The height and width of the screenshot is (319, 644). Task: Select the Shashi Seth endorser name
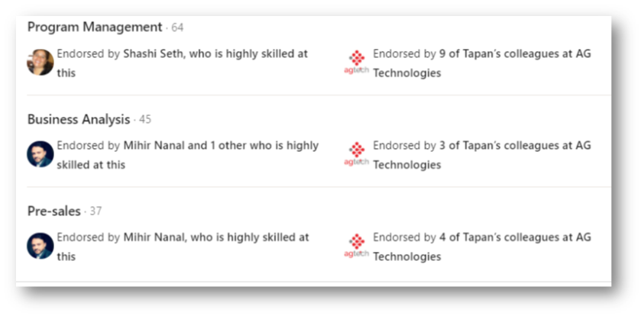(152, 53)
